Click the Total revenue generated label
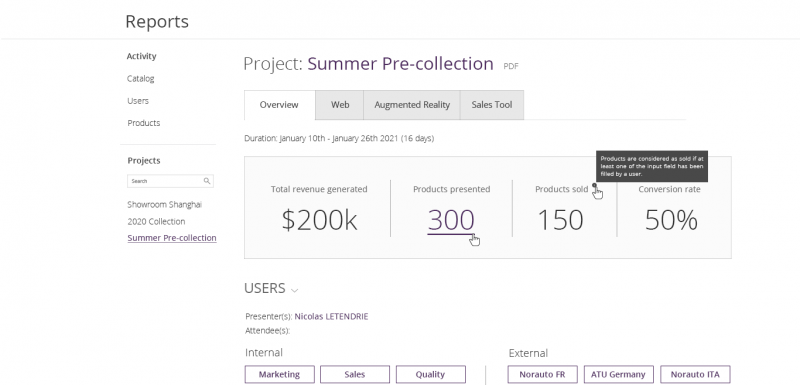 (319, 189)
